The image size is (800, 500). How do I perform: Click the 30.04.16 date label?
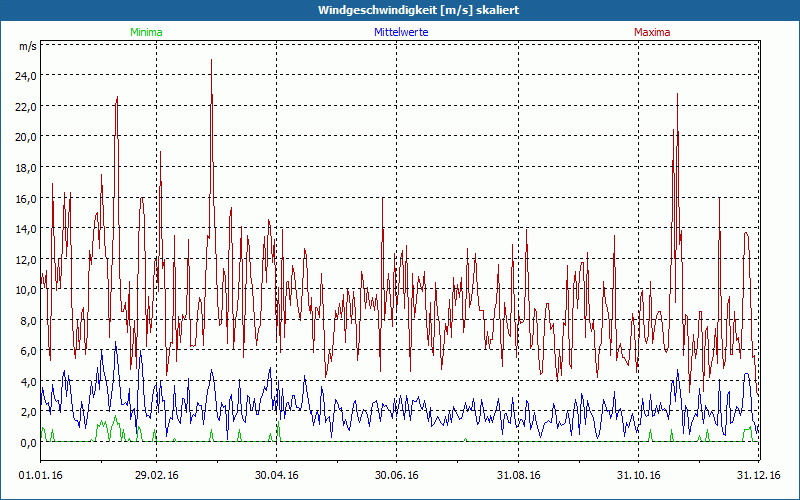click(x=277, y=476)
